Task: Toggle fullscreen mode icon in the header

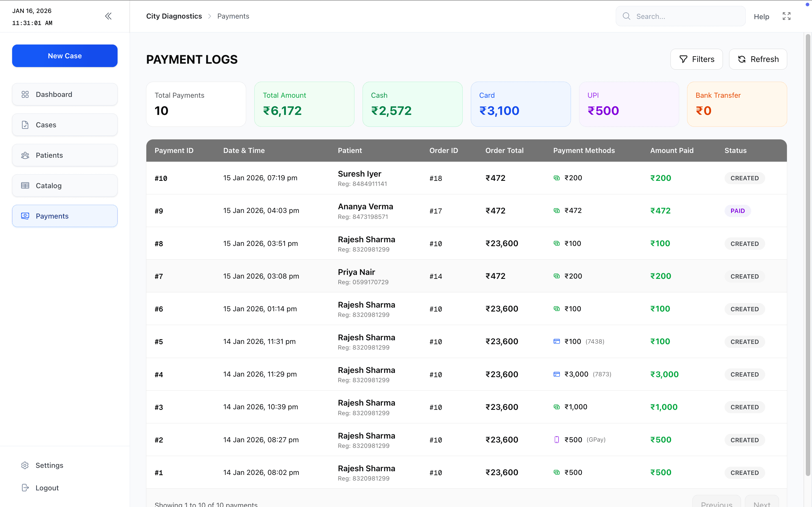Action: (x=787, y=16)
